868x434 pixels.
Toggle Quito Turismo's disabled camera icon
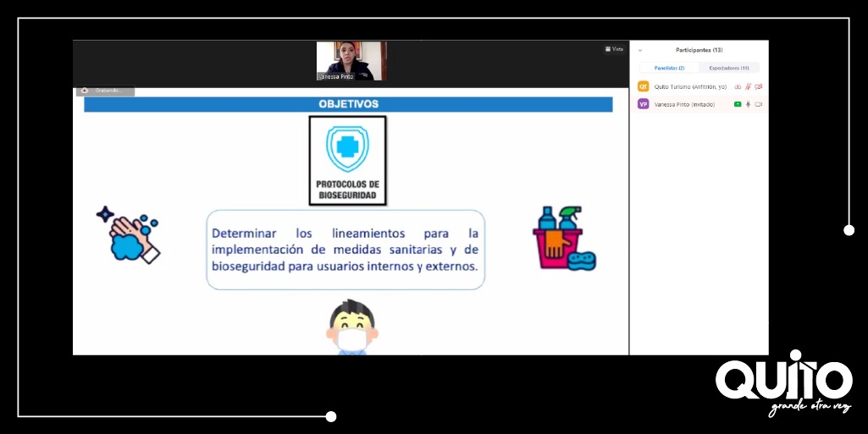coord(759,86)
